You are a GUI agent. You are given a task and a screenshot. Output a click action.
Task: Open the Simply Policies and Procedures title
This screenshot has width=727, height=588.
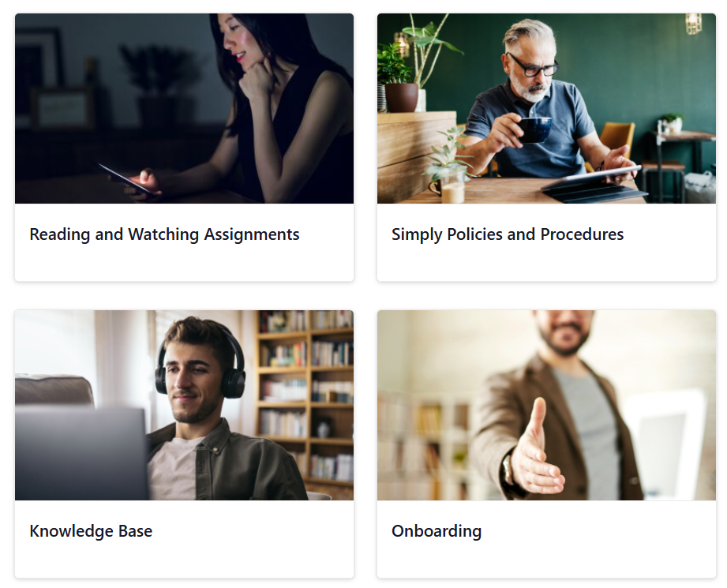[x=508, y=234]
